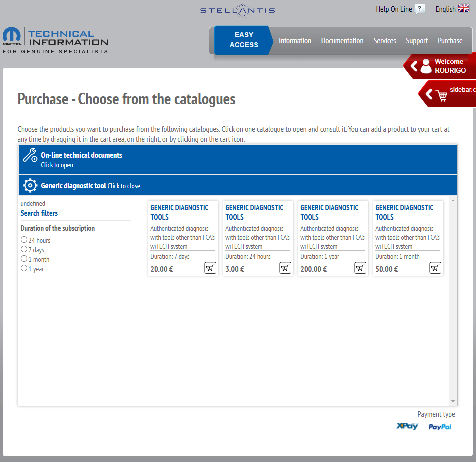This screenshot has width=476, height=462.
Task: Expand the Welcome RODRIGO panel chevron
Action: pos(414,66)
